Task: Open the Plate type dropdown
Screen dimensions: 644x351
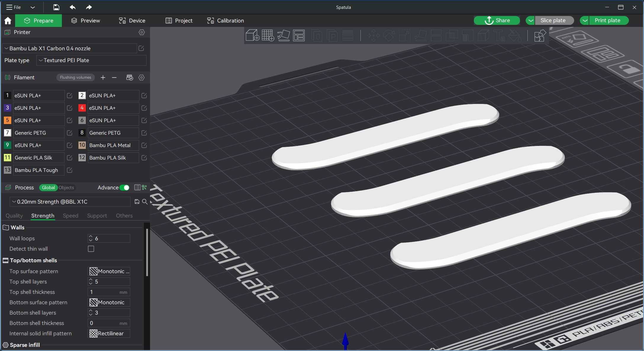Action: (x=91, y=60)
